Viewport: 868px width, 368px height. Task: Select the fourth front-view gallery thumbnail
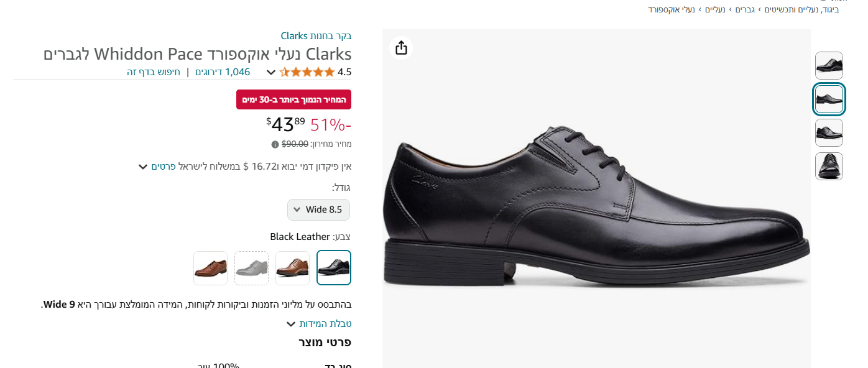pos(829,166)
